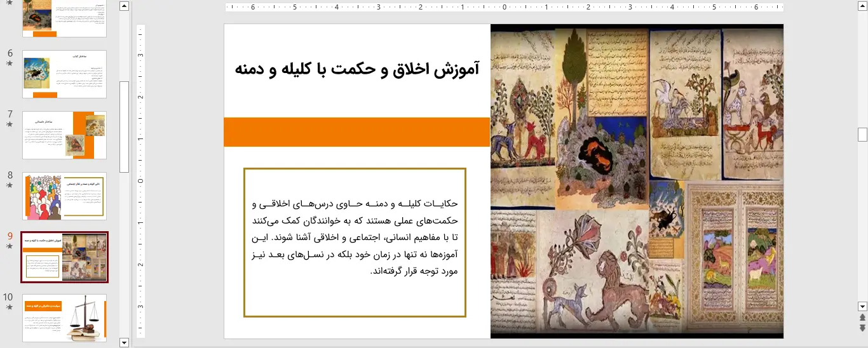Select slide 10 thumbnail with scales image
868x348 pixels.
pyautogui.click(x=64, y=318)
